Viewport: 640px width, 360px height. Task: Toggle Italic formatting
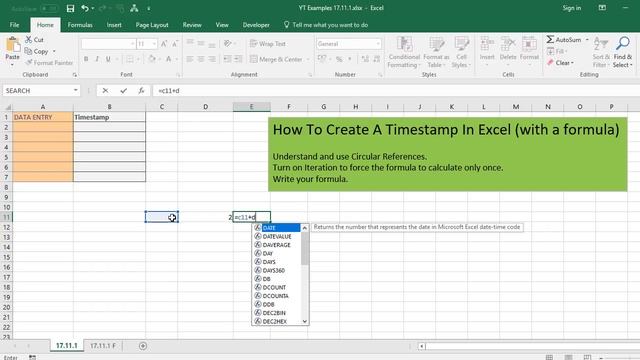(x=97, y=59)
